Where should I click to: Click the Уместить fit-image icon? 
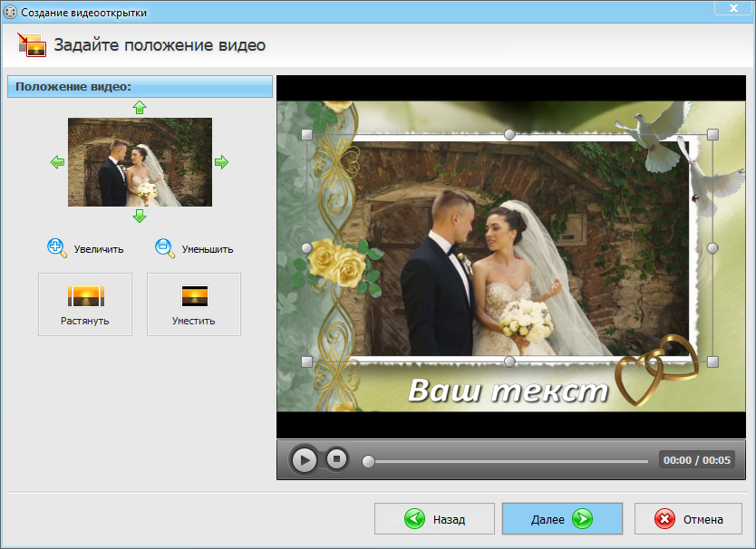pos(193,294)
